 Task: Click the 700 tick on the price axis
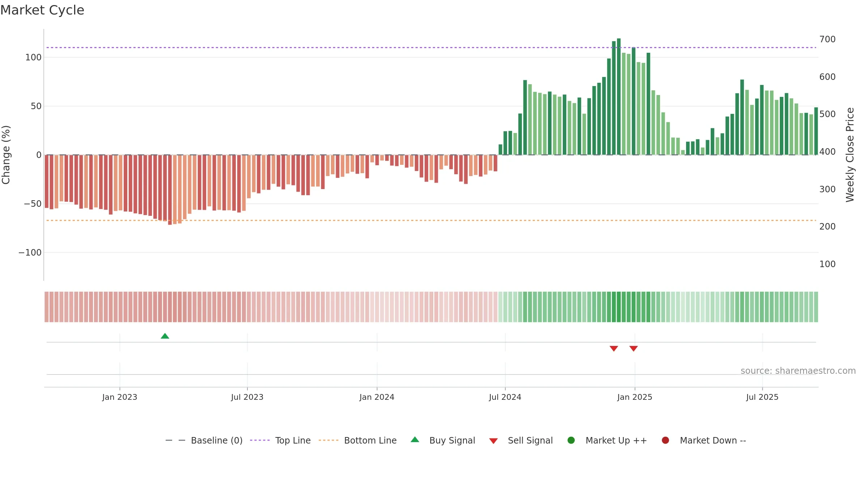pos(827,39)
